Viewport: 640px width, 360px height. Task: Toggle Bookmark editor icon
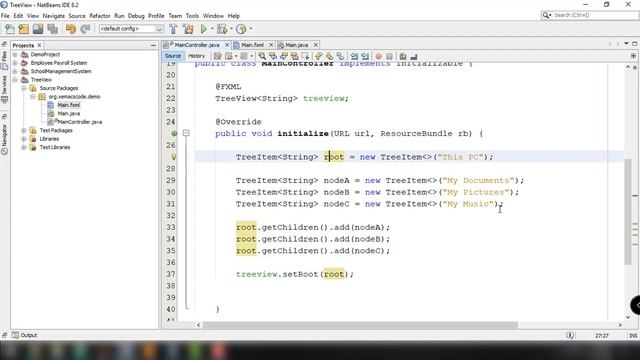click(x=340, y=56)
